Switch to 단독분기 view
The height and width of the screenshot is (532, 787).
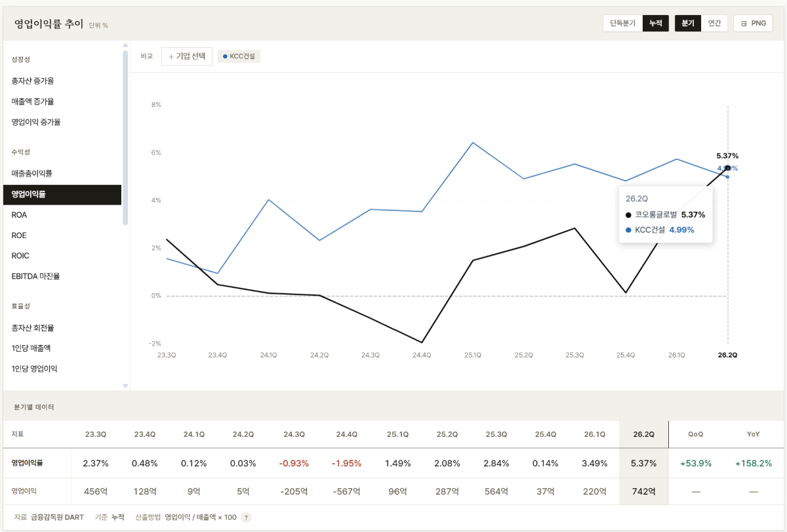(622, 23)
